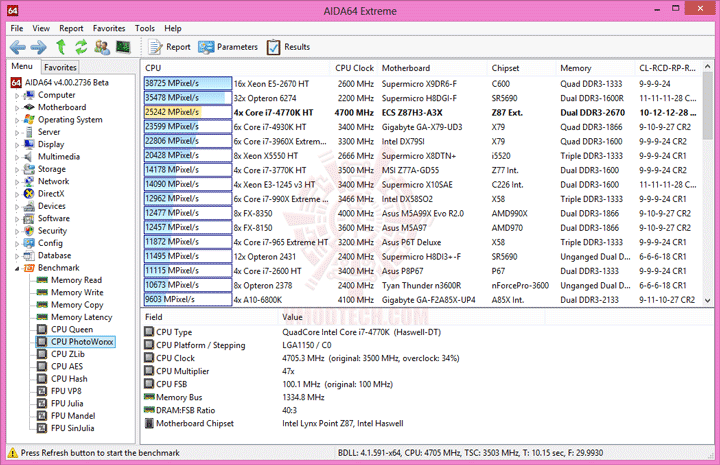Open the Favorites menu
Viewport: 720px width, 465px height.
tap(109, 28)
